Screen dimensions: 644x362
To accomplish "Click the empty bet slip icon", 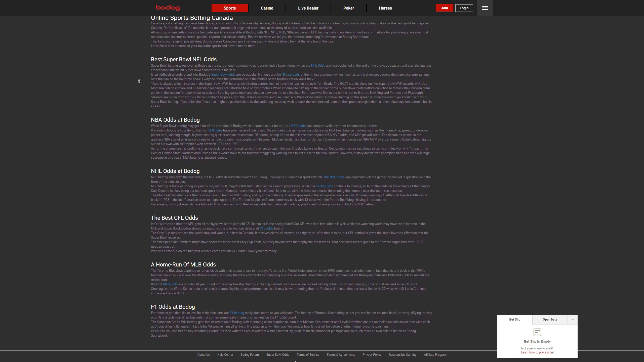I will [537, 332].
